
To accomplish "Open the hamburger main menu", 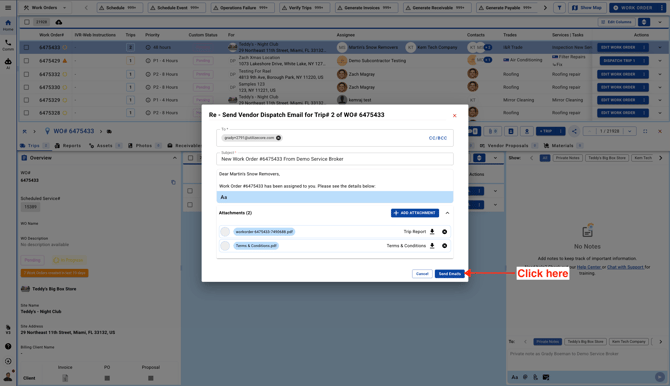I will pos(8,8).
